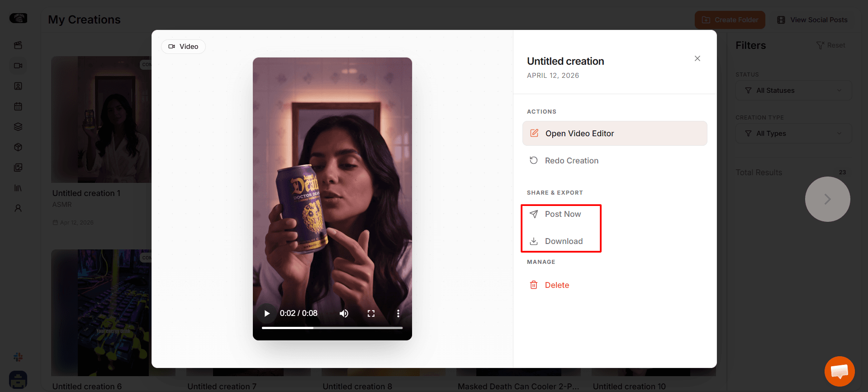Viewport: 868px width, 392px height.
Task: Open the video camera sidebar section
Action: [18, 66]
